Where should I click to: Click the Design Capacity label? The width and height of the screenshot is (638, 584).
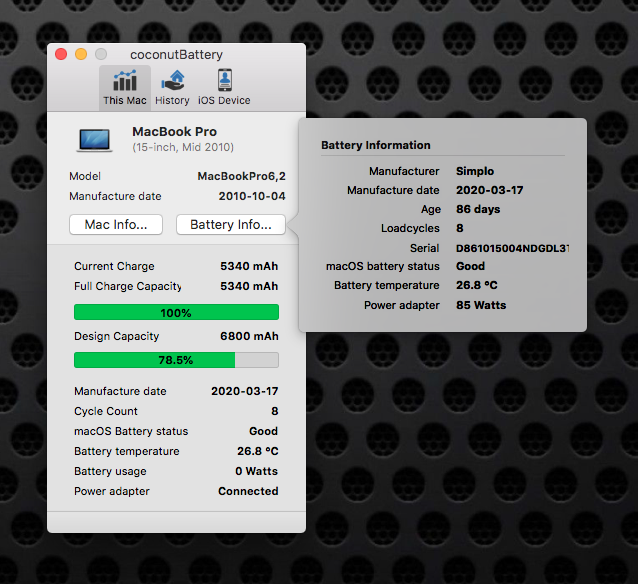[x=116, y=337]
